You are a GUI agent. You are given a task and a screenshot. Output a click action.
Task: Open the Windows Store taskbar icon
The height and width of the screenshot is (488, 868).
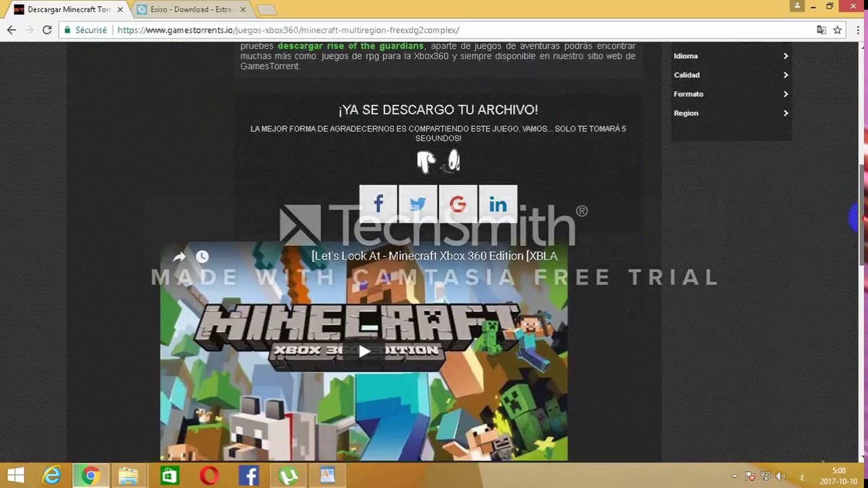click(169, 476)
